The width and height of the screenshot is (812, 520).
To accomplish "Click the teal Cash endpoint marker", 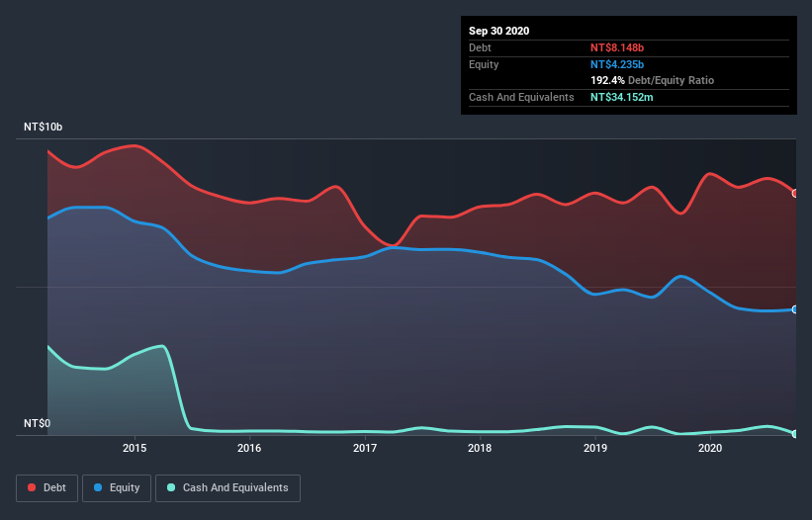I will [795, 434].
